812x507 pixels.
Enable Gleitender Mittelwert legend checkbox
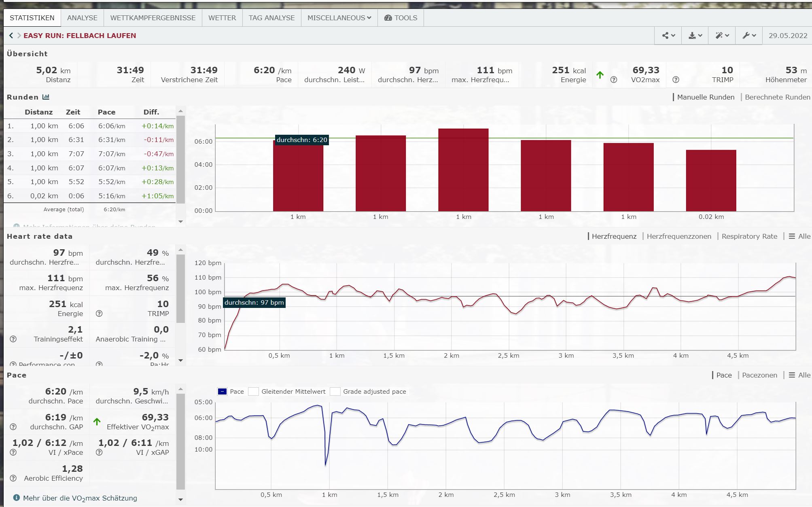coord(253,392)
